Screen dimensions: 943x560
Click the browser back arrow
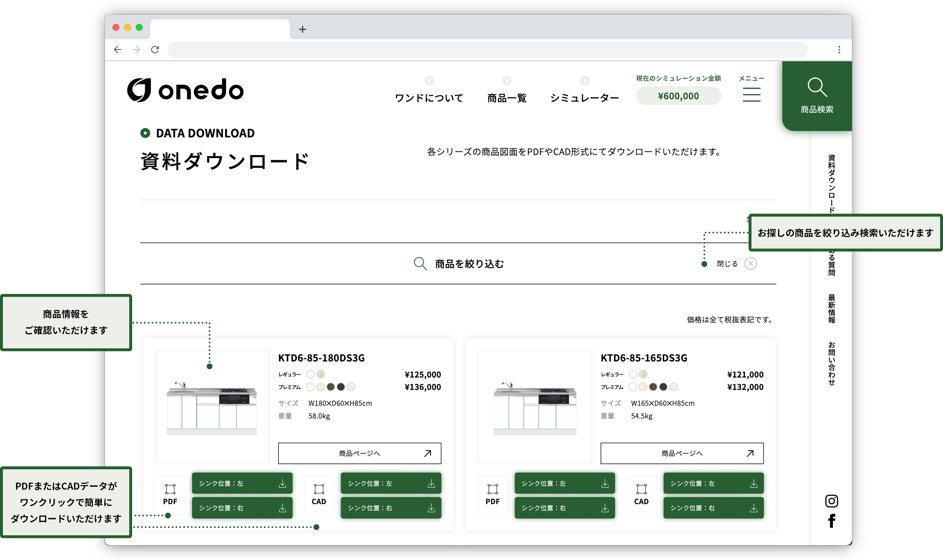tap(118, 49)
